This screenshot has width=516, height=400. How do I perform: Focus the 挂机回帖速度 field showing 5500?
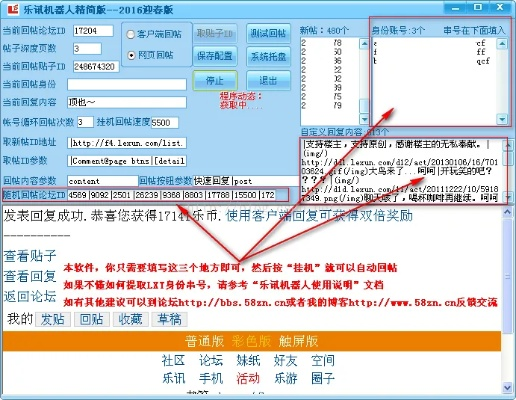coord(165,122)
